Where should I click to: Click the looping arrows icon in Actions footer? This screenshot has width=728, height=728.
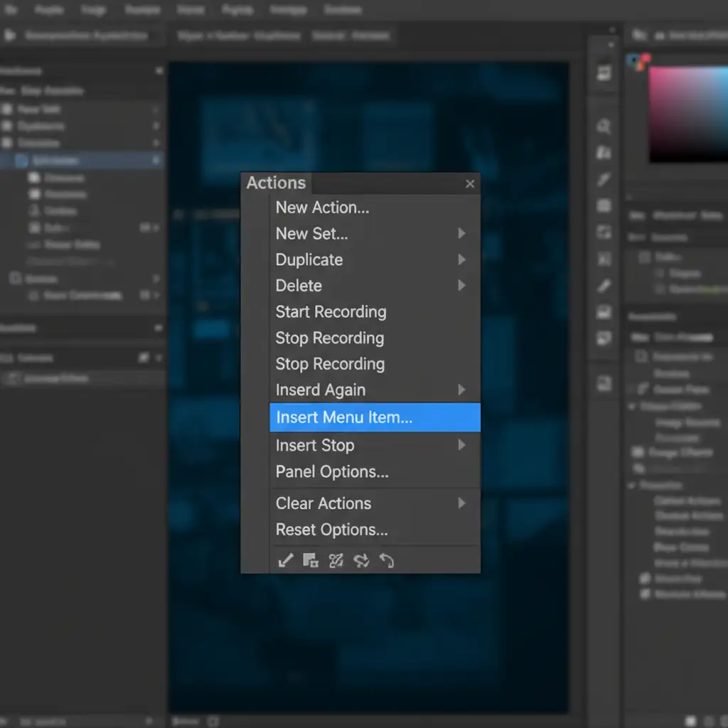tap(361, 561)
